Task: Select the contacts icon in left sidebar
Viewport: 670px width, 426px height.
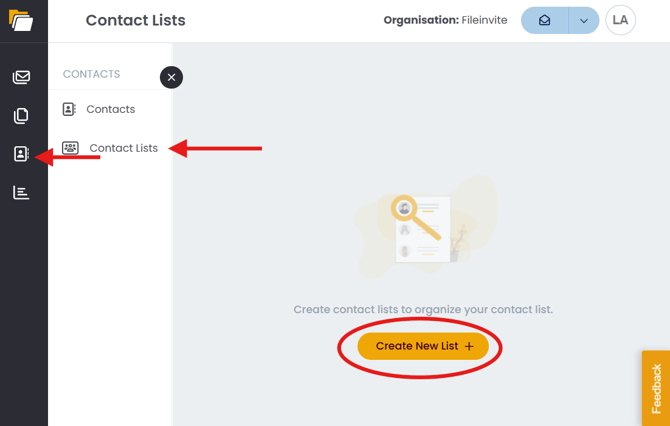Action: point(21,154)
